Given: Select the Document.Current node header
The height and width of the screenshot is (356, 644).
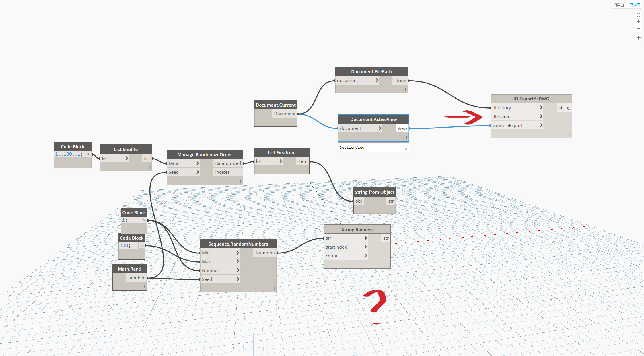Looking at the screenshot, I should pos(276,105).
